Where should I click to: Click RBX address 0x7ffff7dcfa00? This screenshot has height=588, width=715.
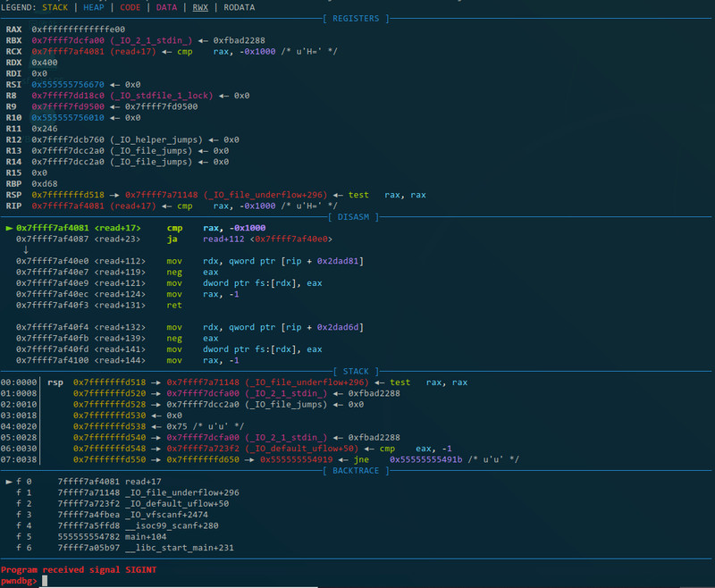(68, 40)
